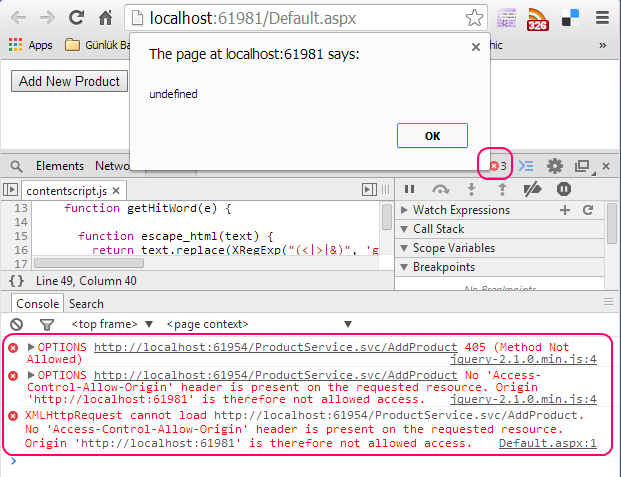Open the Apps shortcut in bookmarks bar

coord(30,45)
